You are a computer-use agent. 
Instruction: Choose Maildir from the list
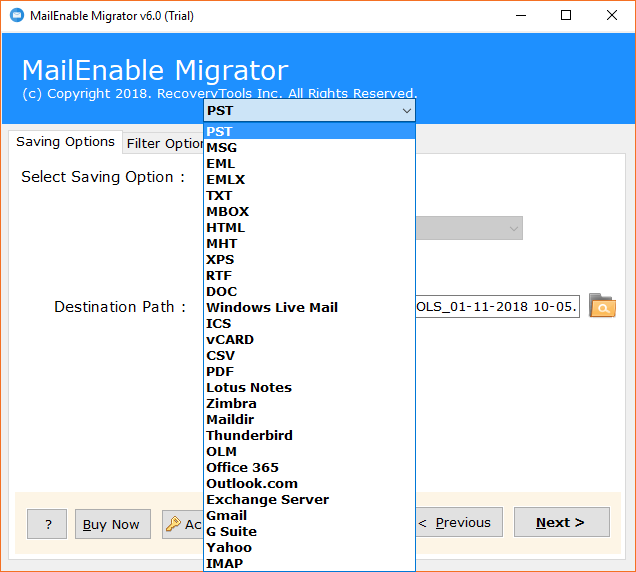[x=309, y=419]
